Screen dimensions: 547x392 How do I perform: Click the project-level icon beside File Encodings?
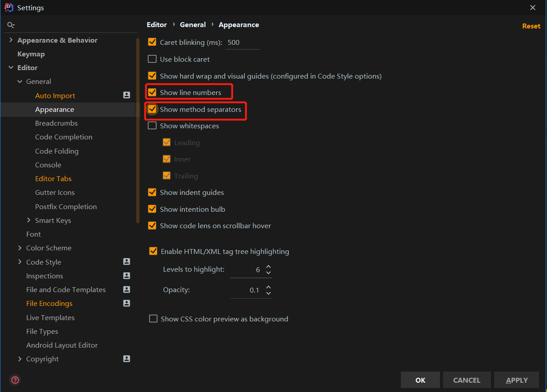(x=127, y=304)
